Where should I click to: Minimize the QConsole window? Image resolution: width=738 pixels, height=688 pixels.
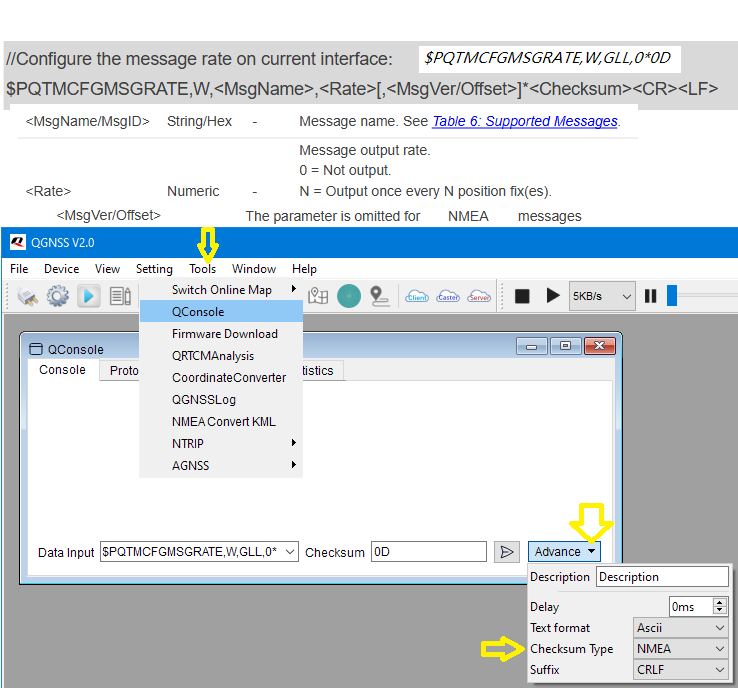532,346
